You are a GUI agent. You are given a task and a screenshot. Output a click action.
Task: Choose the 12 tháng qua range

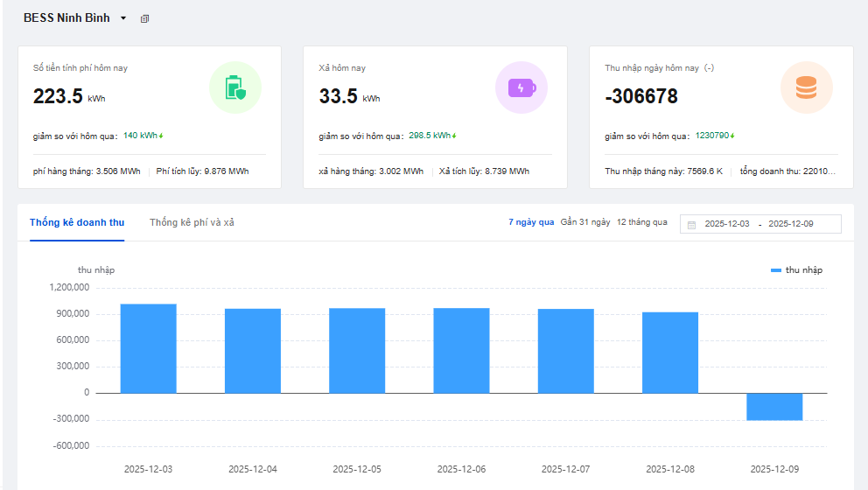pos(642,222)
